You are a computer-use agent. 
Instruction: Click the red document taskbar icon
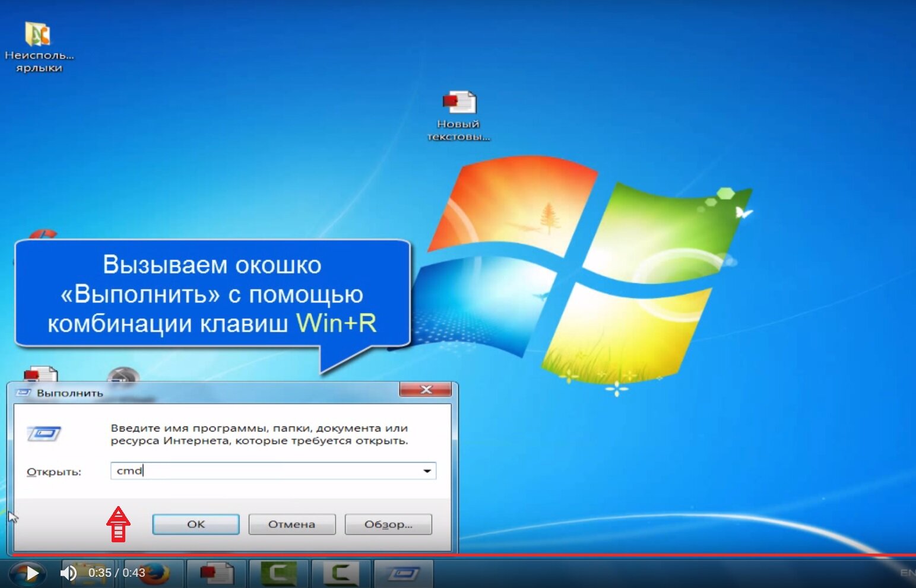pos(217,573)
